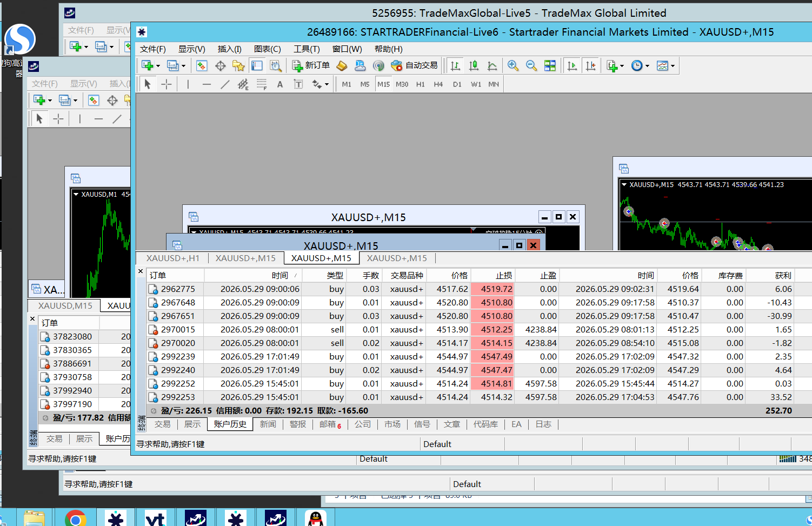
Task: Set timeframe to D1
Action: [x=457, y=84]
